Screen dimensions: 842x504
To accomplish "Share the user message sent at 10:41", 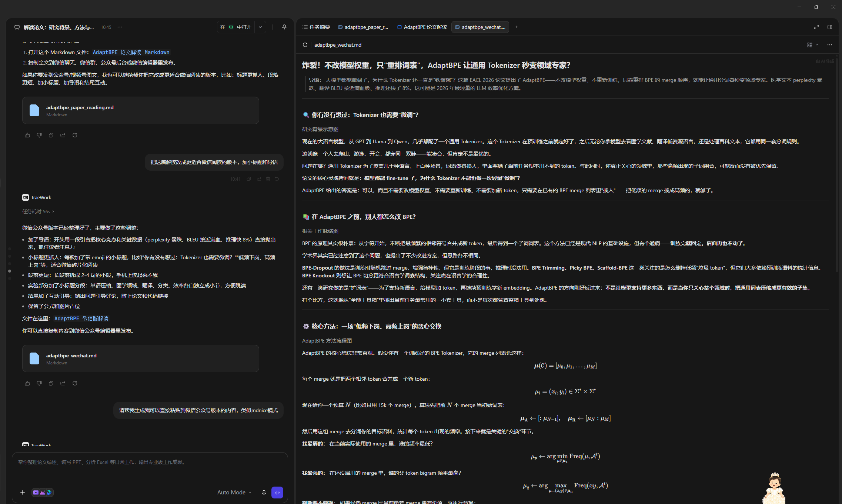I will (259, 179).
